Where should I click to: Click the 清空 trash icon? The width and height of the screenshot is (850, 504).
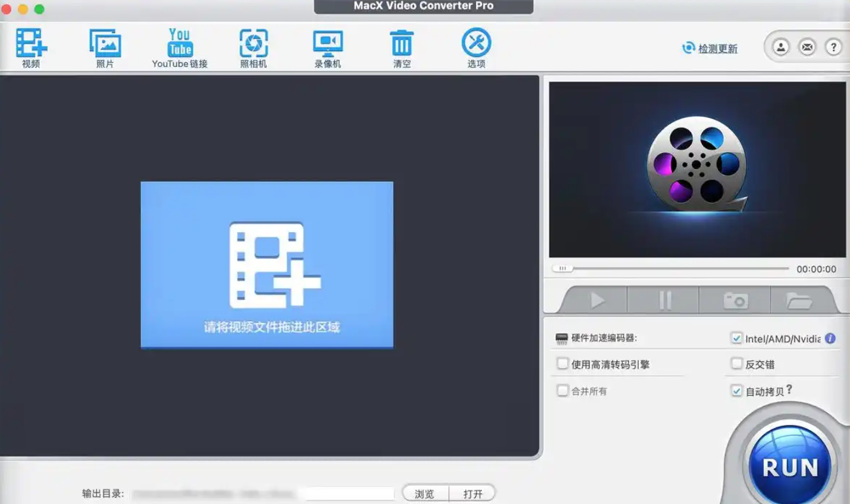pyautogui.click(x=401, y=43)
